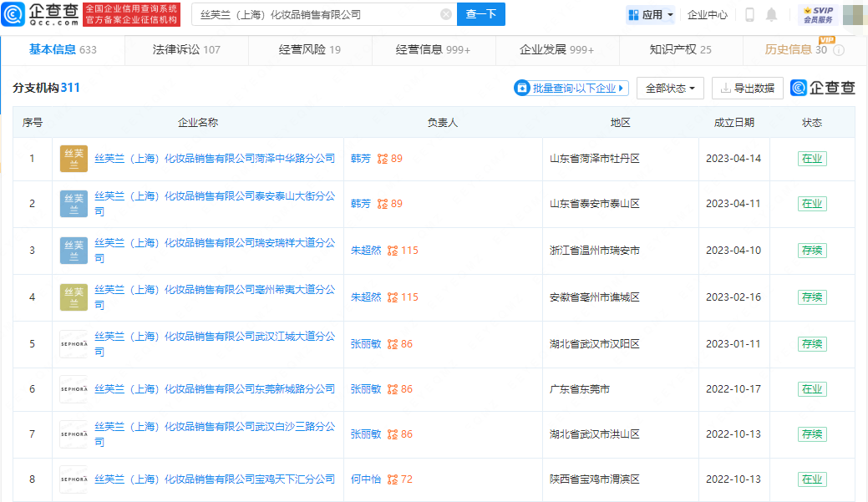The width and height of the screenshot is (868, 502).
Task: Click 存续 status tag in row 3
Action: [x=812, y=251]
